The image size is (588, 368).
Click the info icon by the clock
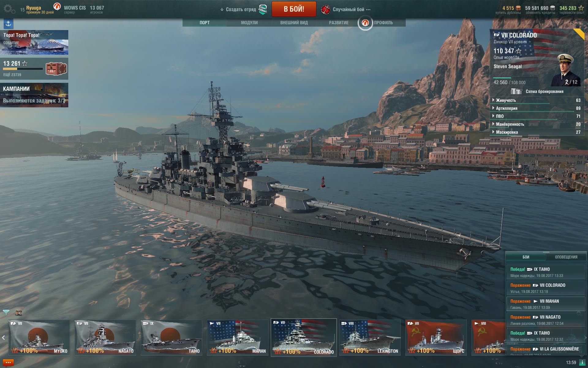pyautogui.click(x=582, y=362)
